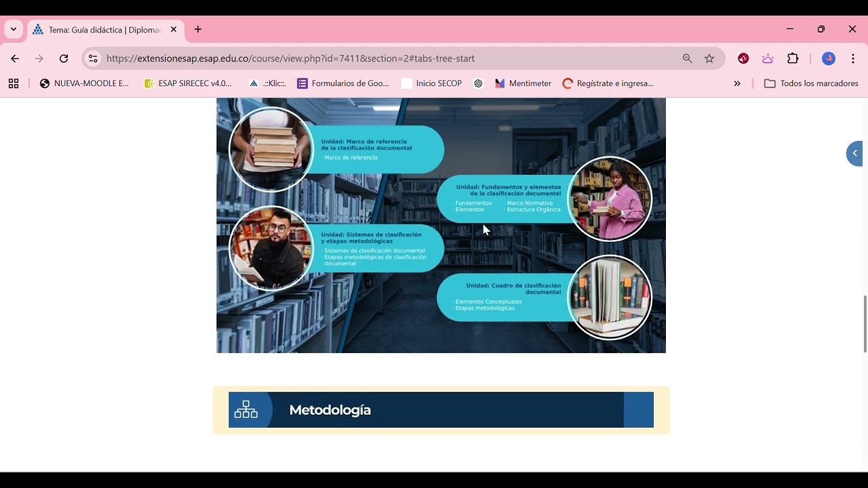Open NUEVA-MOODLE bookmark
This screenshot has width=868, height=488.
tap(85, 83)
